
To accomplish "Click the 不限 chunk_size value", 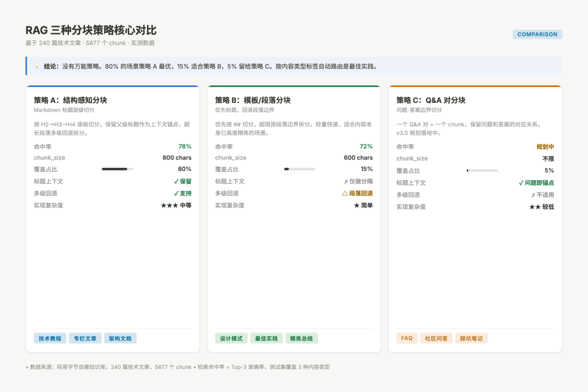I will [x=548, y=158].
